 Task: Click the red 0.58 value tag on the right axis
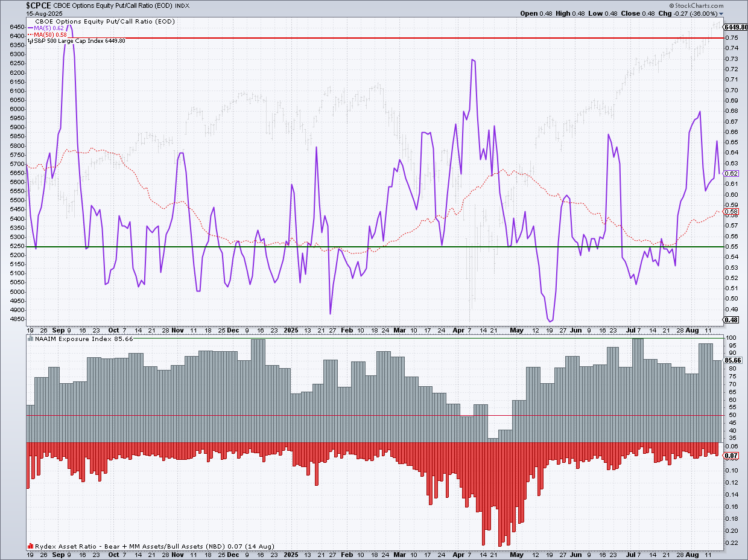coord(731,212)
